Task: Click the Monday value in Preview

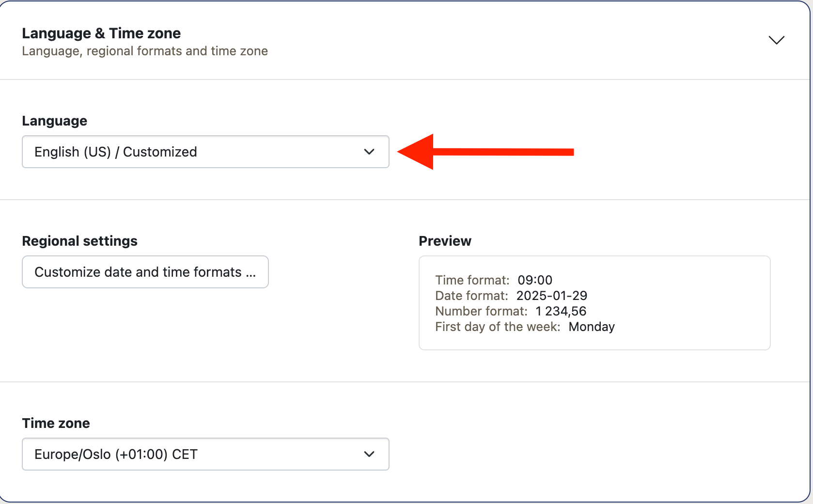Action: 592,327
